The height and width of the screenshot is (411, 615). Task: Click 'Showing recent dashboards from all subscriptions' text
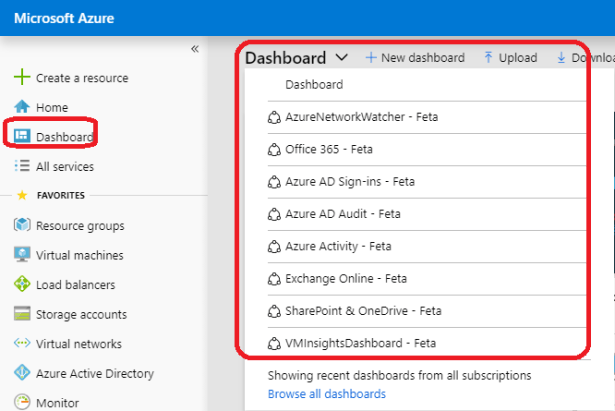[x=399, y=375]
